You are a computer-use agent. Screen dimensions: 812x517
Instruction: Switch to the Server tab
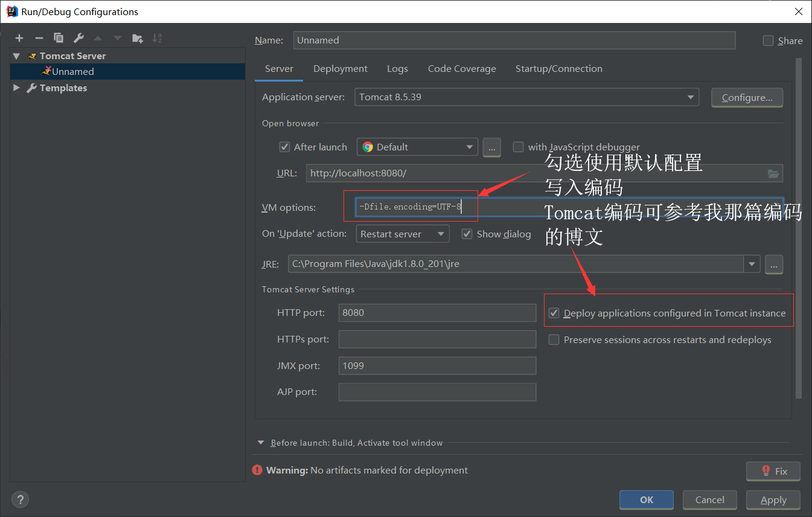pos(279,69)
